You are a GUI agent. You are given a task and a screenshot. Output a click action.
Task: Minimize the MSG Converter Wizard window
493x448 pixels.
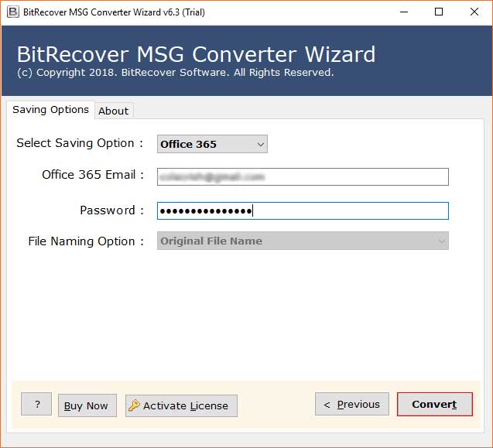(x=404, y=12)
